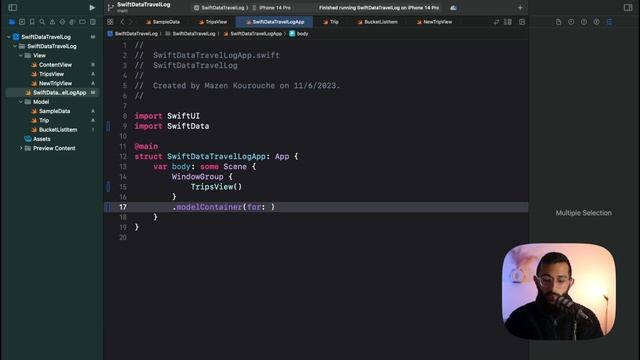Open the Test navigator diamond icon
Viewport: 640px width, 360px height.
(62, 22)
